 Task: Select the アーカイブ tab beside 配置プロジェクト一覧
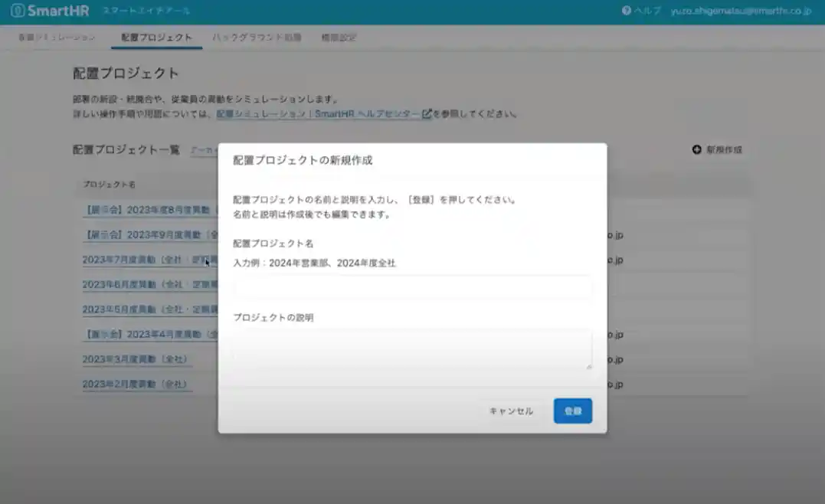[x=204, y=151]
